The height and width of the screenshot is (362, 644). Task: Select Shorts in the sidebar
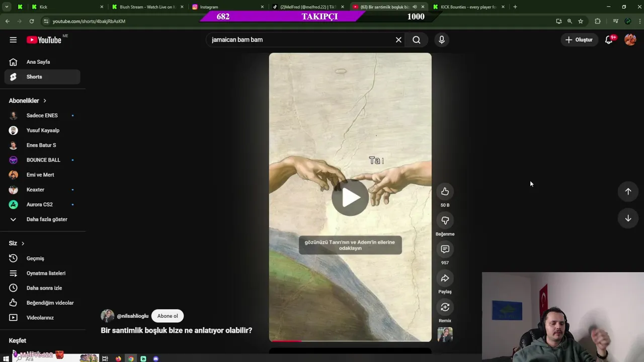42,77
